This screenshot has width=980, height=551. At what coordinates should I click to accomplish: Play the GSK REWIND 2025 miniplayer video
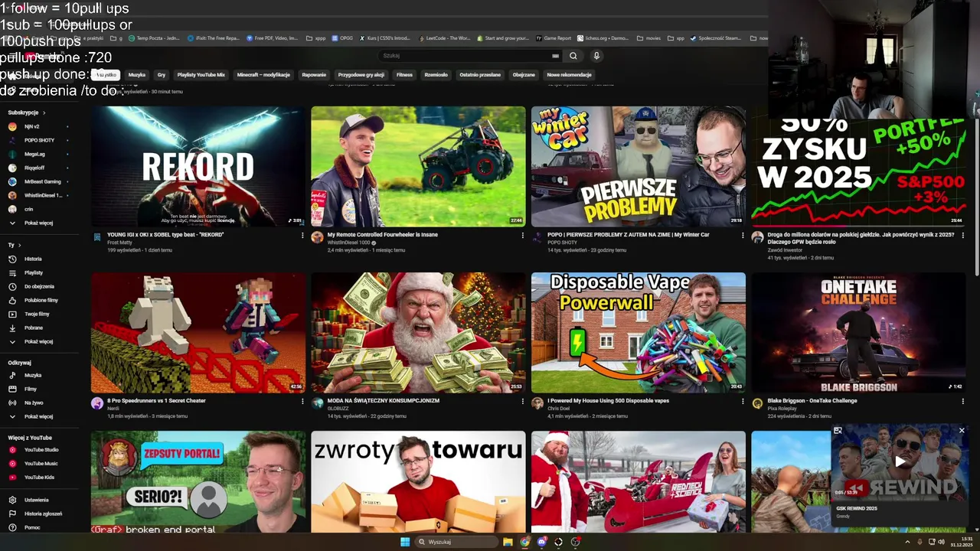click(x=900, y=461)
